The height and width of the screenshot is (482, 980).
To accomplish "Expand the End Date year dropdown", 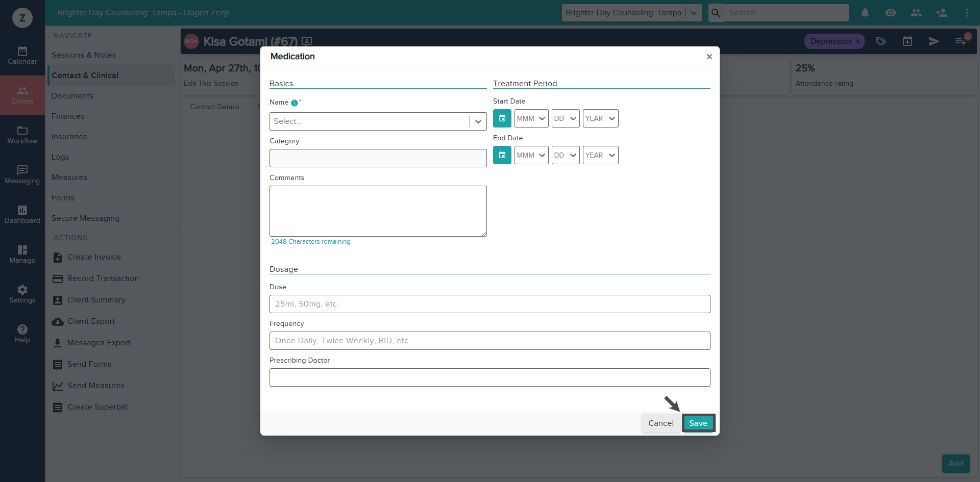I will 601,155.
